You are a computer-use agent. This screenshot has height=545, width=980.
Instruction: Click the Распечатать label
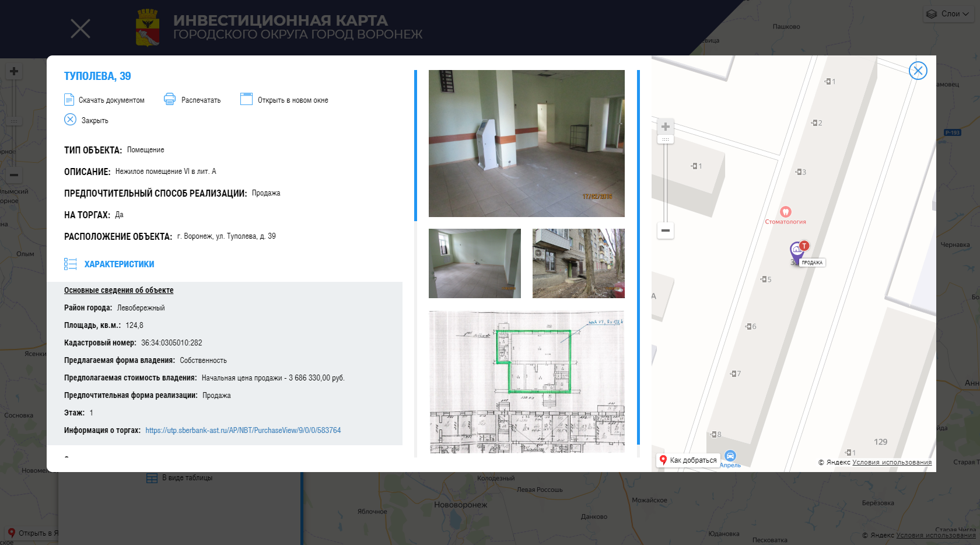tap(201, 100)
